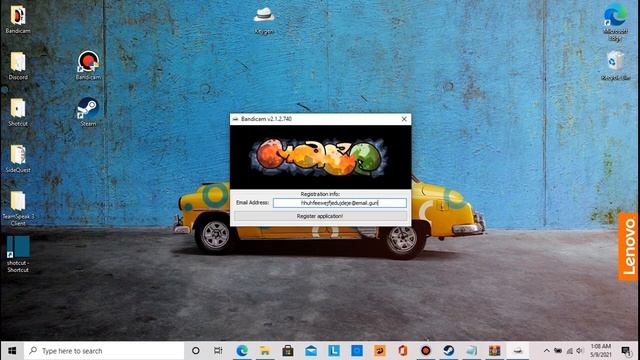Open Microsoft Store from the taskbar
This screenshot has width=640, height=360.
[x=288, y=351]
